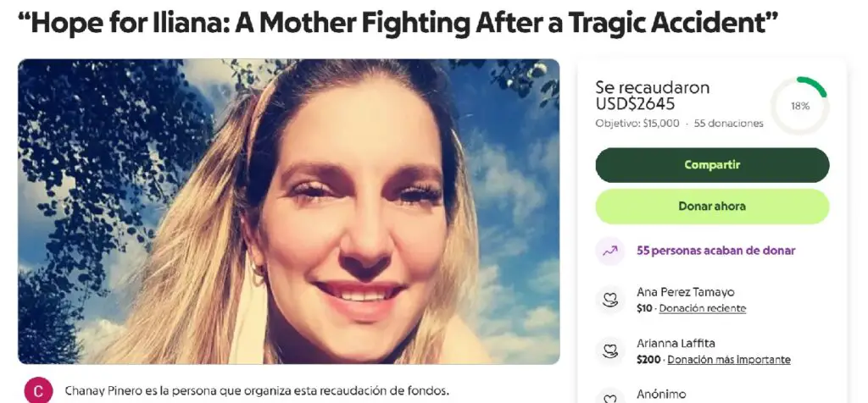
Task: Click the 18% circular progress indicator
Action: coord(800,106)
